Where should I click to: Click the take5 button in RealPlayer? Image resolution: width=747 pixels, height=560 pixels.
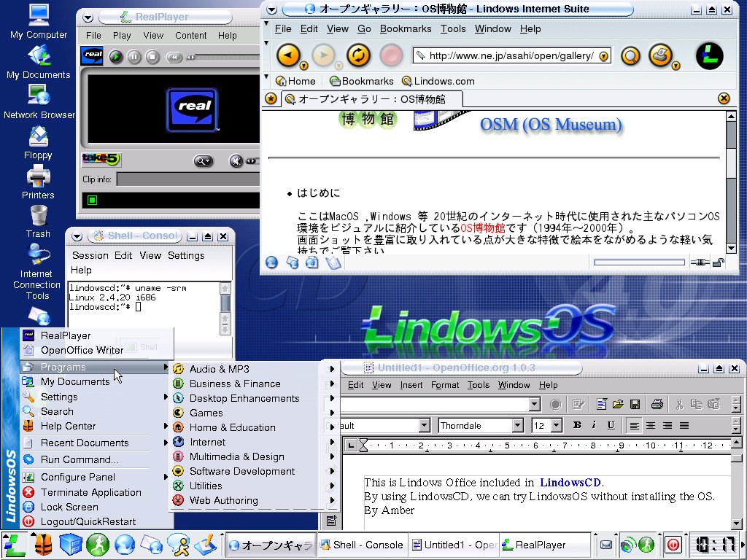coord(101,159)
